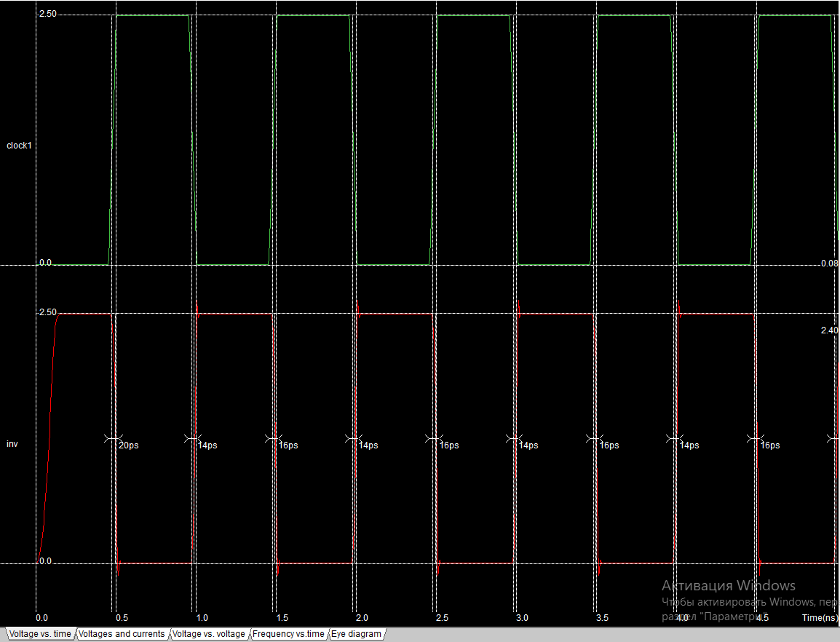Click the 2.5 time axis tick label

coord(442,618)
